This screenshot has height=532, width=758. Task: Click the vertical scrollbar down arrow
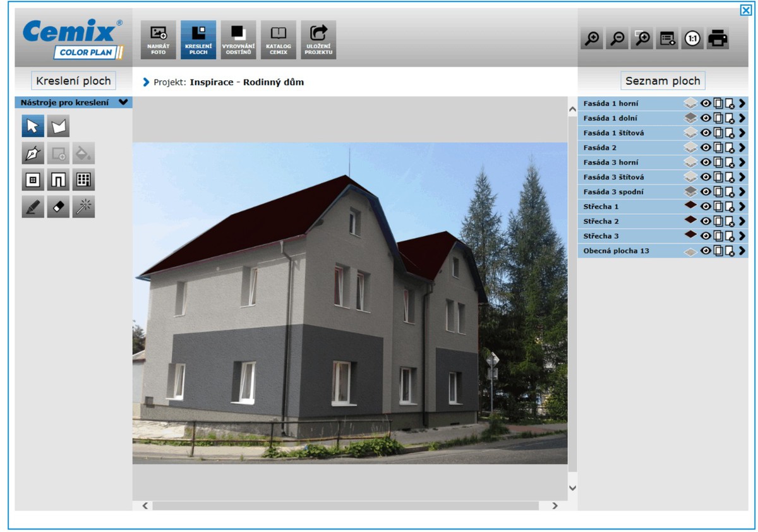(x=573, y=488)
